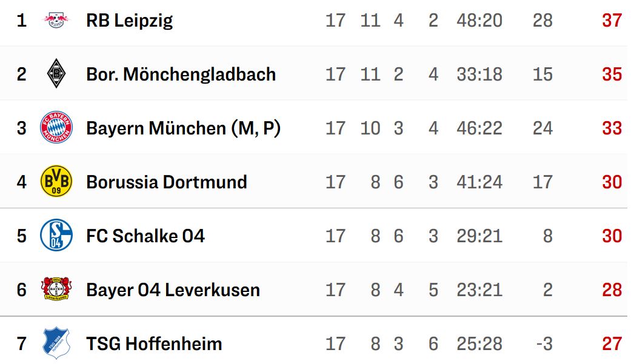Viewport: 634px width, 364px height.
Task: Click RB Leipzig's 37 points value
Action: click(x=612, y=20)
